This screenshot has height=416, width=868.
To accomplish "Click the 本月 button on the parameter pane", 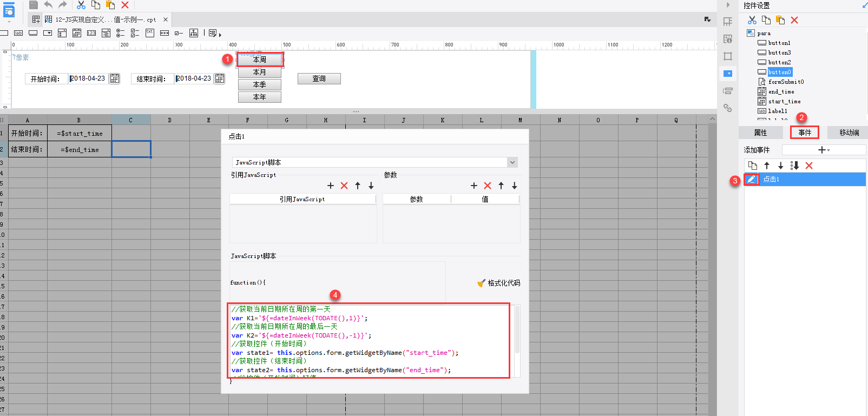I will pos(260,72).
